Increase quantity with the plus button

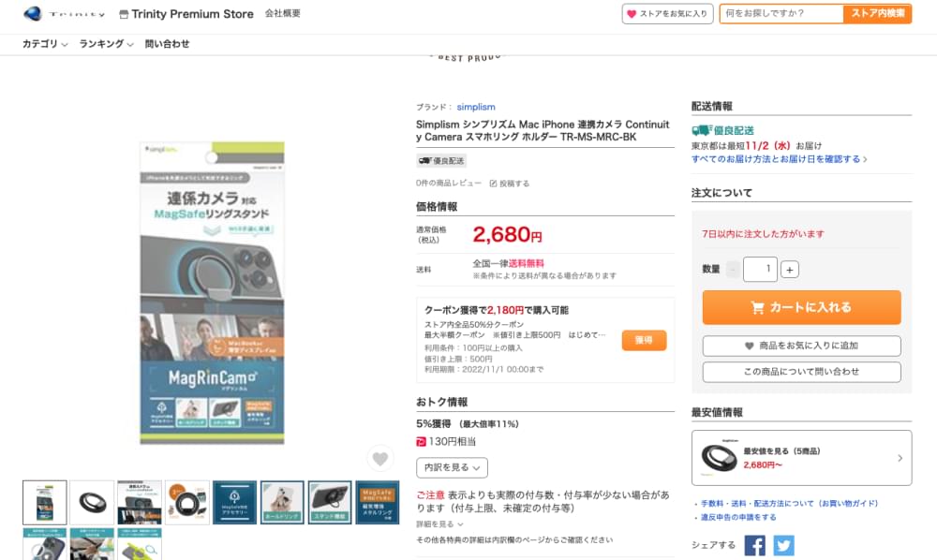(x=790, y=270)
